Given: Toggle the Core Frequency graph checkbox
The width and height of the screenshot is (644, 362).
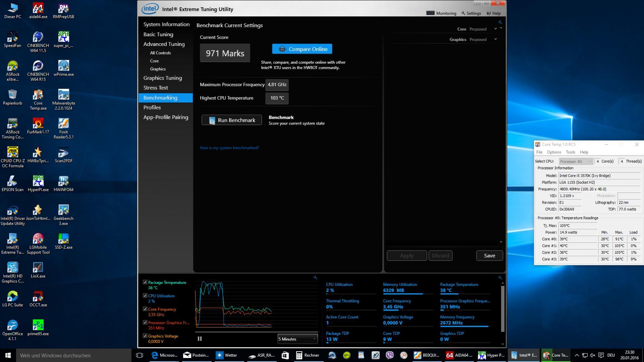Looking at the screenshot, I should tap(145, 309).
